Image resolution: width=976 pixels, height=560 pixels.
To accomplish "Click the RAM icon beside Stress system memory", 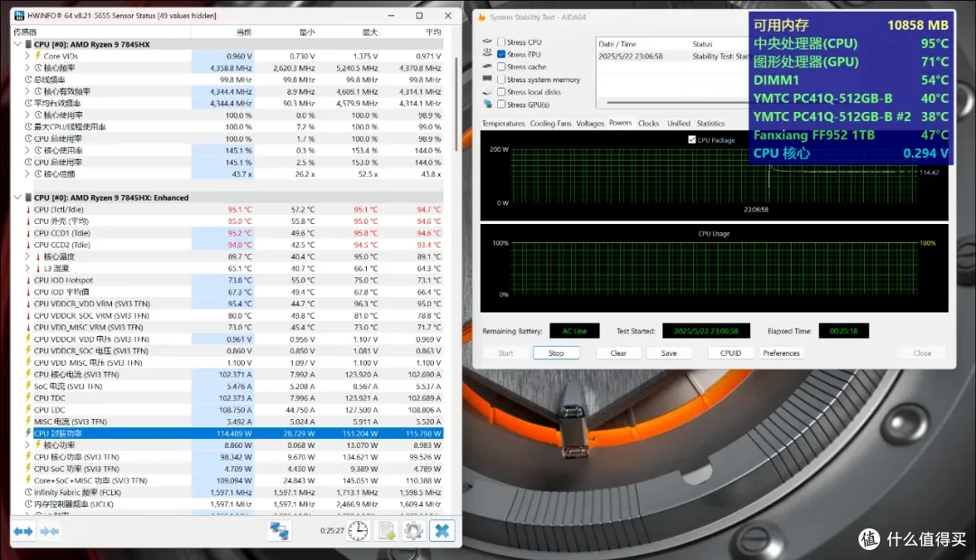I will [487, 79].
